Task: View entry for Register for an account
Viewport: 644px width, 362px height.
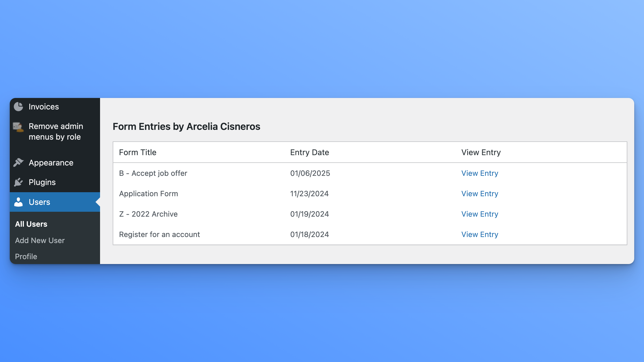Action: 480,234
